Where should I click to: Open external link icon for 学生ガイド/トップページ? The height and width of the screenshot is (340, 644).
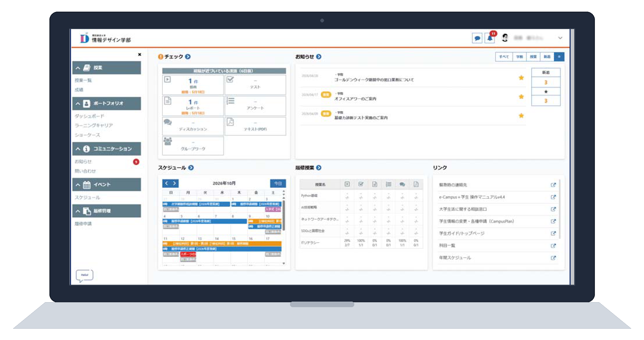553,233
